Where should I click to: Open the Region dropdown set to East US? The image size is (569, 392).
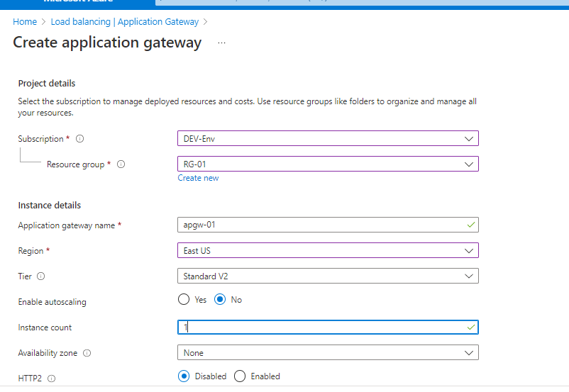tap(327, 251)
